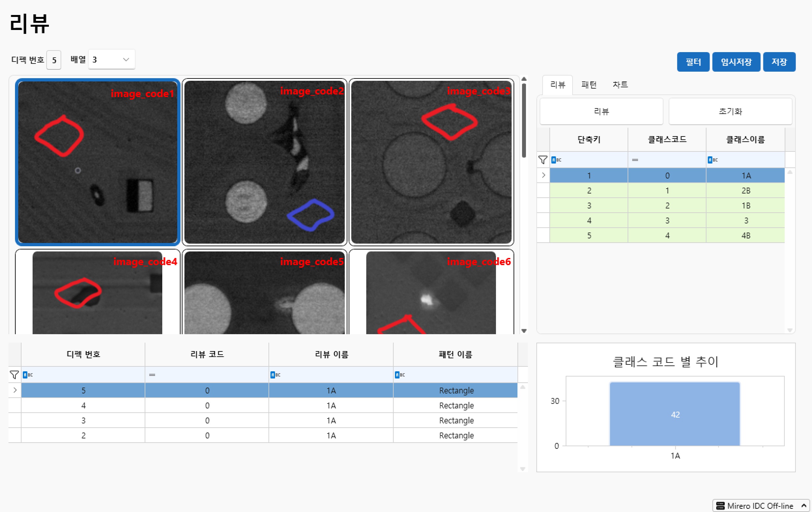Select the image_code2 thumbnail with blue outline

[264, 162]
